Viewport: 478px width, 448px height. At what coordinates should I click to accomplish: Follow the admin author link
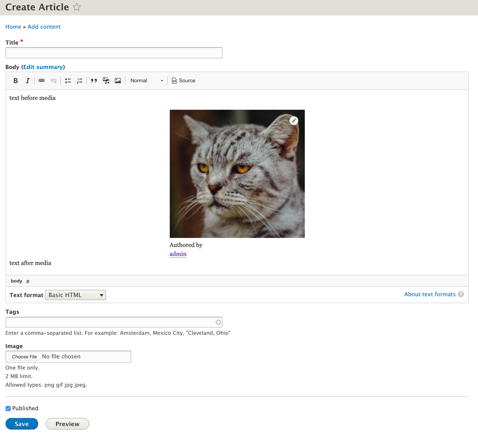tap(178, 254)
